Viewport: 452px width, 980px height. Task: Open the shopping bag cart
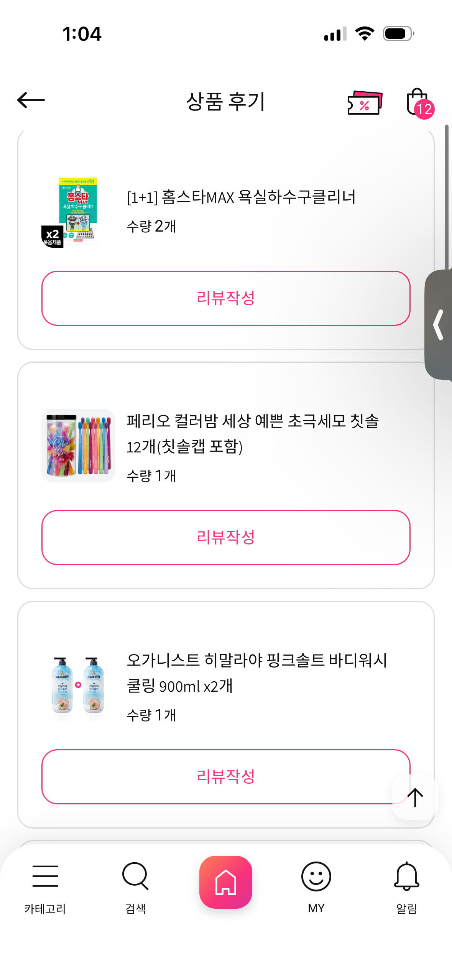click(418, 102)
